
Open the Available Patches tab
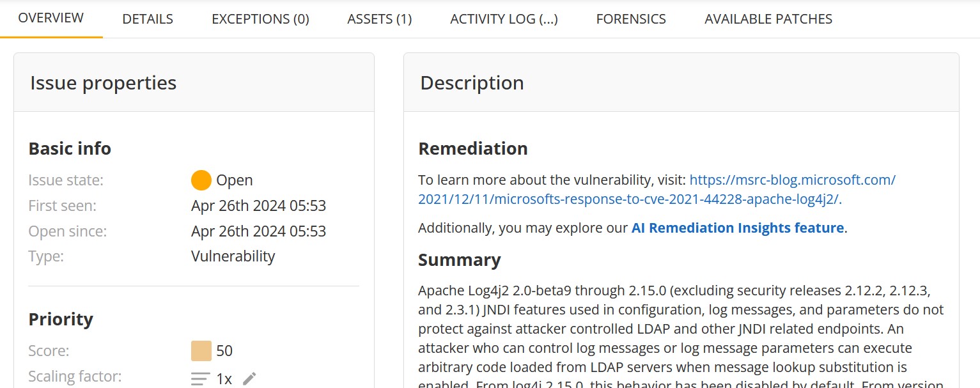coord(768,19)
